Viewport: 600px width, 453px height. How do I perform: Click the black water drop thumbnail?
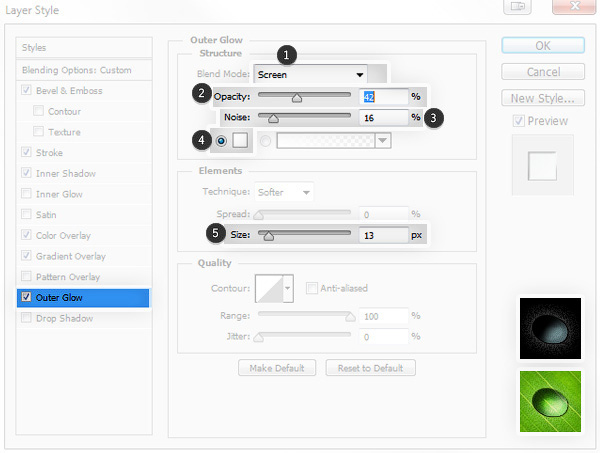pyautogui.click(x=550, y=328)
